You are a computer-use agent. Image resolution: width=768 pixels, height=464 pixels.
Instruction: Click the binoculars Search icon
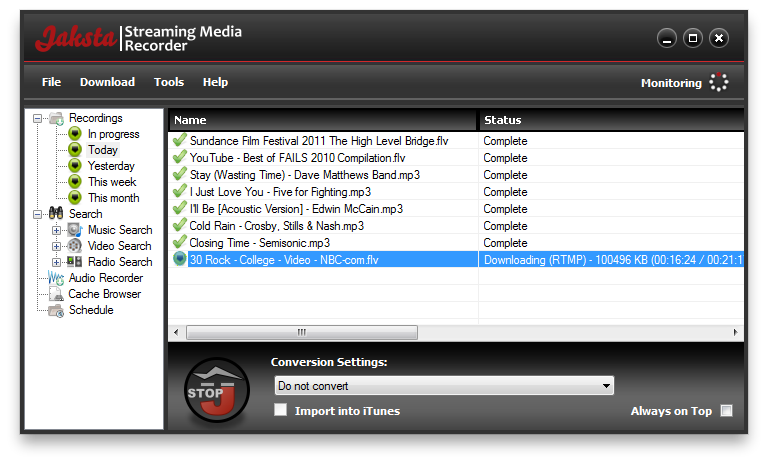point(56,214)
